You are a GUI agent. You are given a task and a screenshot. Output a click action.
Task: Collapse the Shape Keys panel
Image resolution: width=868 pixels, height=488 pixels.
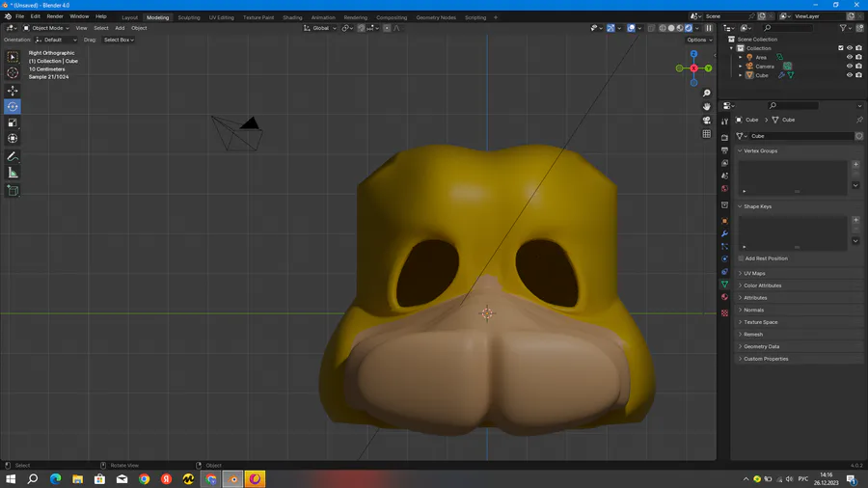click(740, 206)
